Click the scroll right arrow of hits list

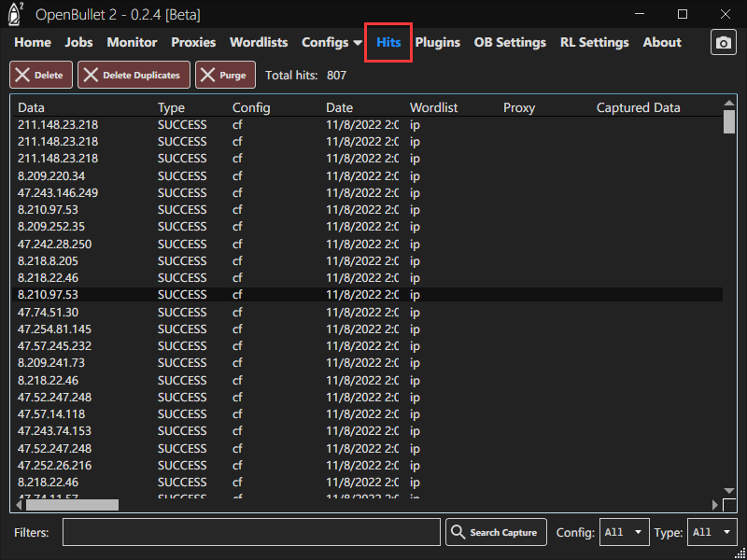(716, 505)
